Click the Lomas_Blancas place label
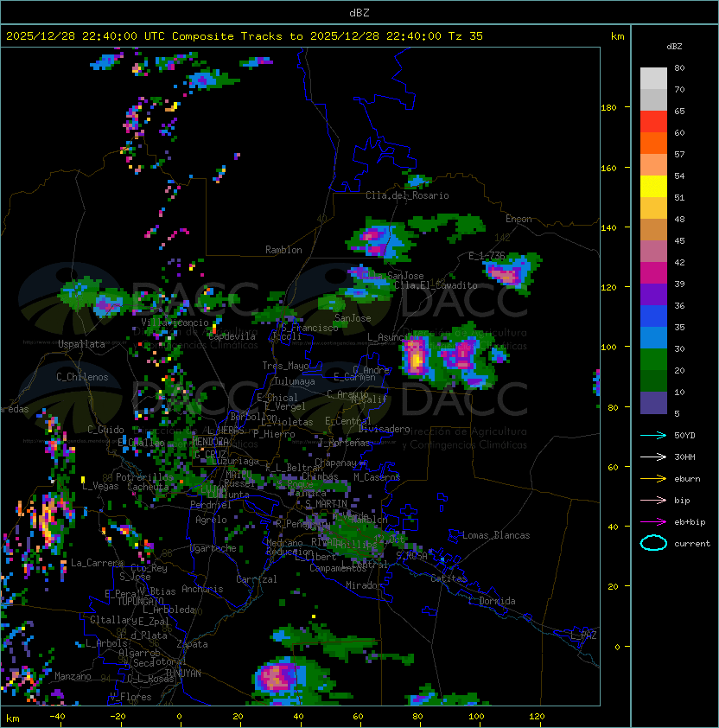 [496, 535]
